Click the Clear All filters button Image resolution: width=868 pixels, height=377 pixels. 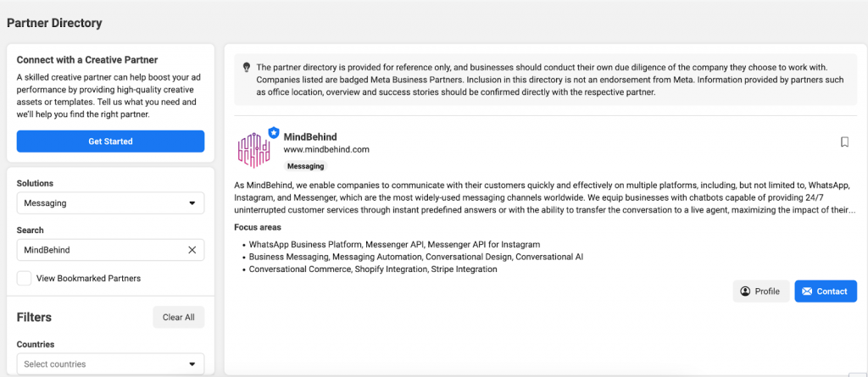coord(178,317)
